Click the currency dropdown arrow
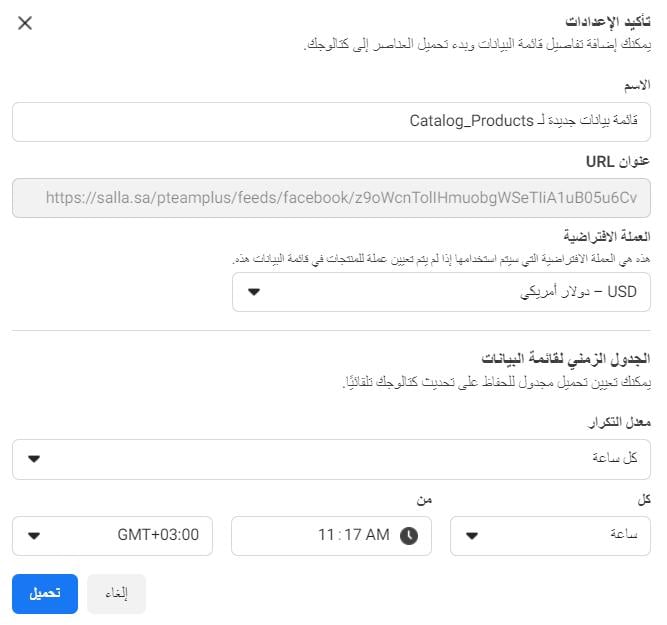This screenshot has width=667, height=625. (x=254, y=292)
